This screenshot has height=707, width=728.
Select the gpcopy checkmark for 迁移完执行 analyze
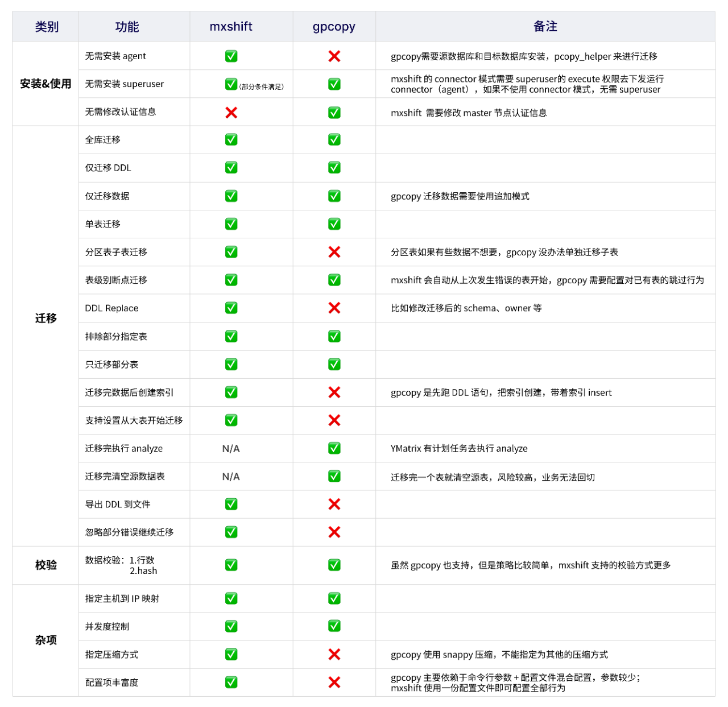point(334,448)
